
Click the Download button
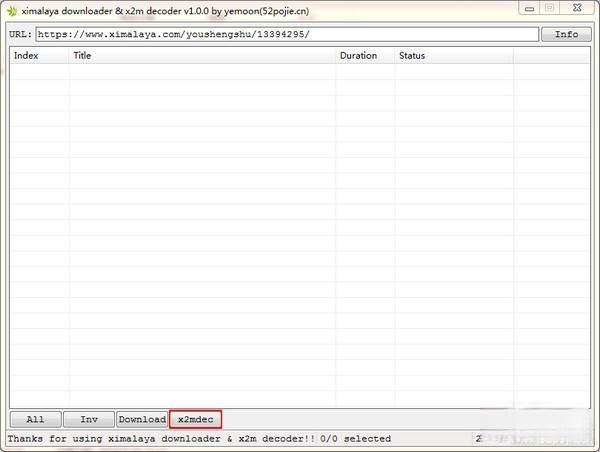coord(142,419)
